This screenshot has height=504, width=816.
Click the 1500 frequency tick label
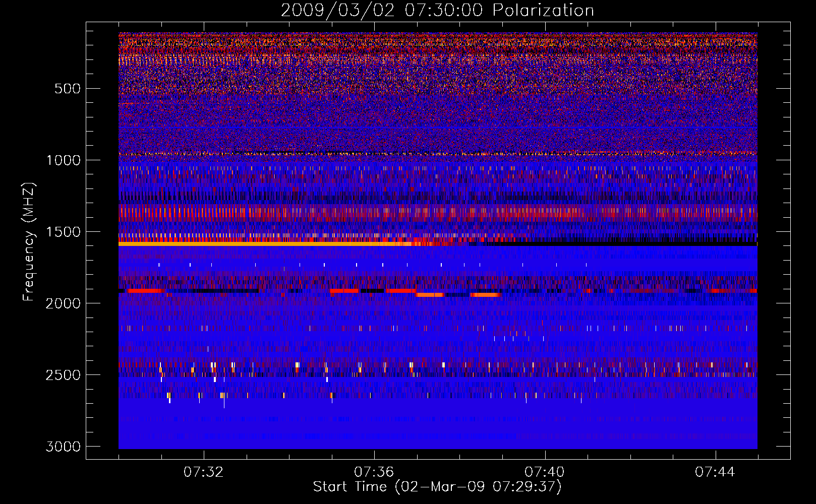pos(63,232)
